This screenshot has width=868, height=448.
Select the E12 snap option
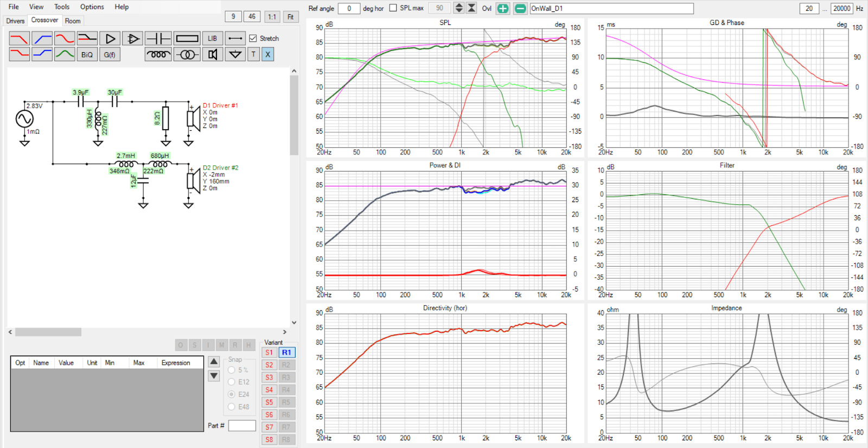coord(232,382)
